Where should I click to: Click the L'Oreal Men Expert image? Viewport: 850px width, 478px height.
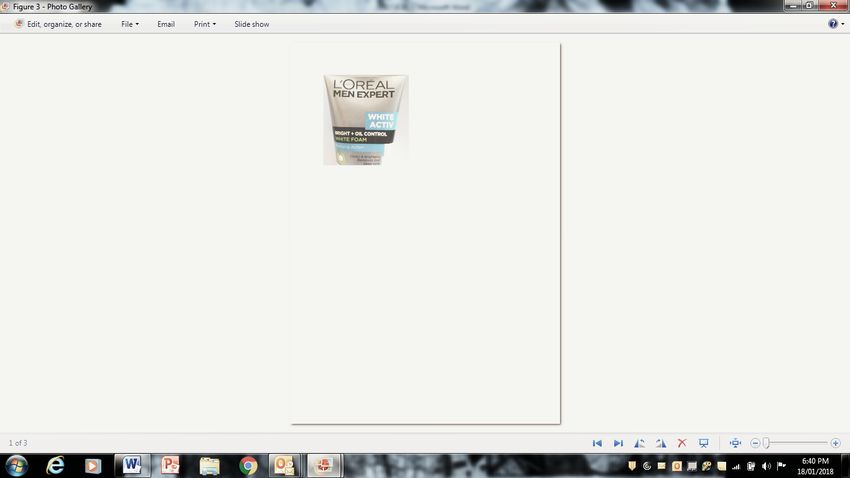[366, 120]
